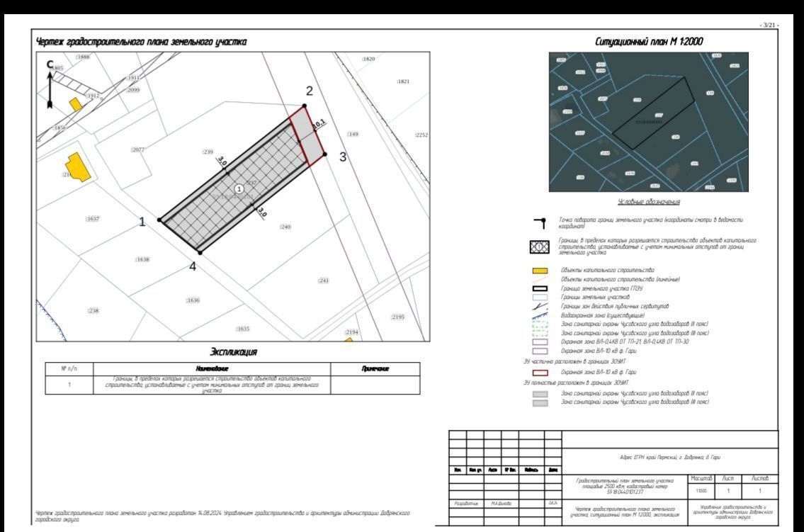Image resolution: width=804 pixels, height=532 pixels.
Task: Click the "Экспликация" table heading
Action: (x=233, y=351)
